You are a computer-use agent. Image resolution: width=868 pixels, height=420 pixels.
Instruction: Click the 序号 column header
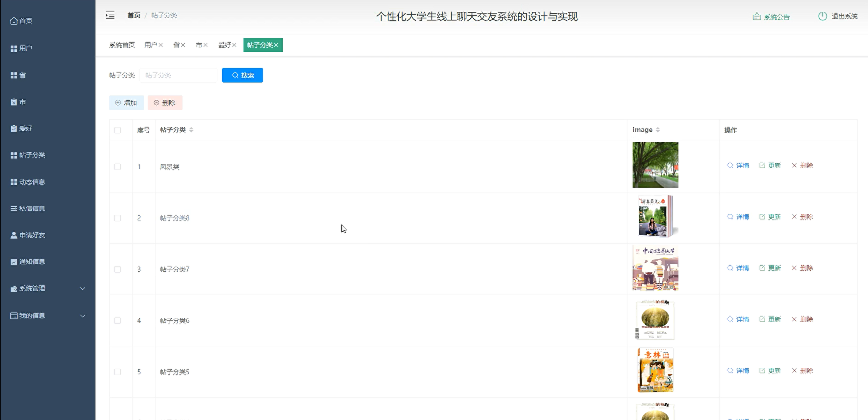[x=144, y=130]
